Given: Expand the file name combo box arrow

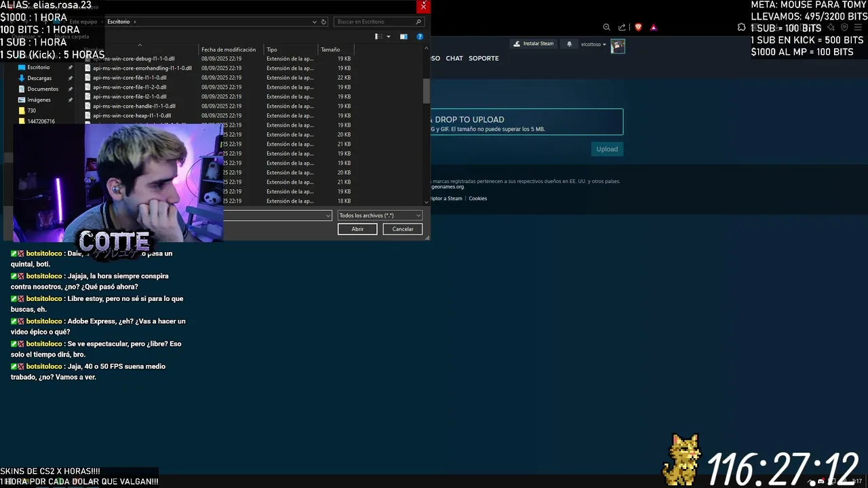Looking at the screenshot, I should [328, 216].
